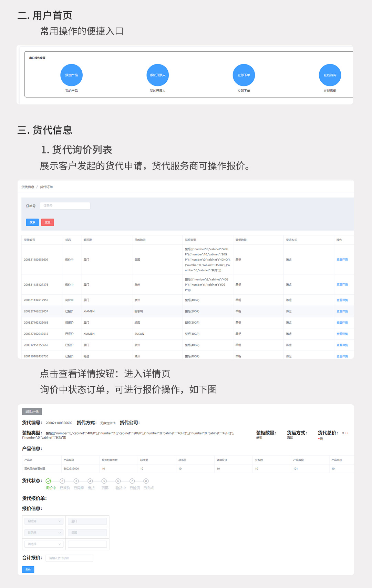Click the blue 搜索 button
Image resolution: width=372 pixels, height=588 pixels.
click(x=32, y=222)
